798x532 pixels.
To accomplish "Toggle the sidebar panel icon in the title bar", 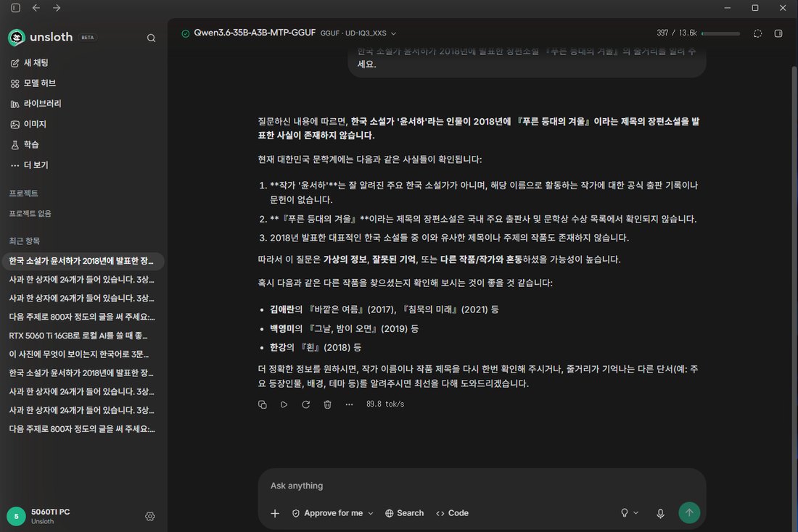I will click(16, 8).
